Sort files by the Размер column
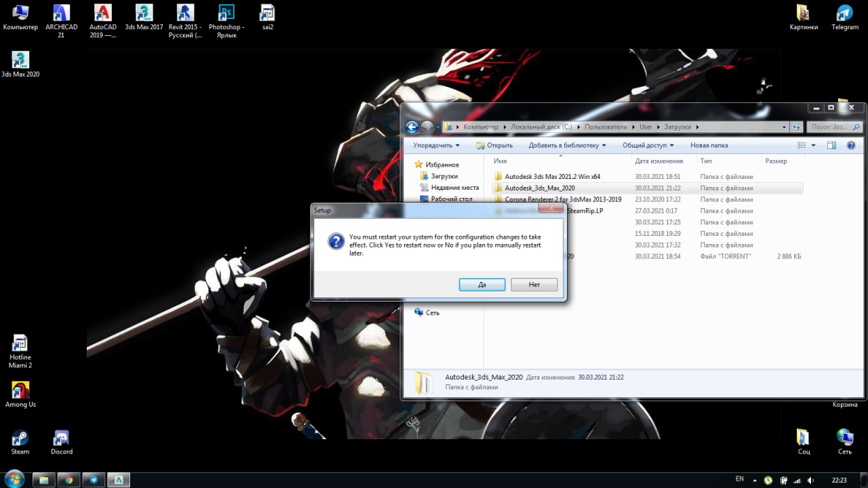 point(782,161)
